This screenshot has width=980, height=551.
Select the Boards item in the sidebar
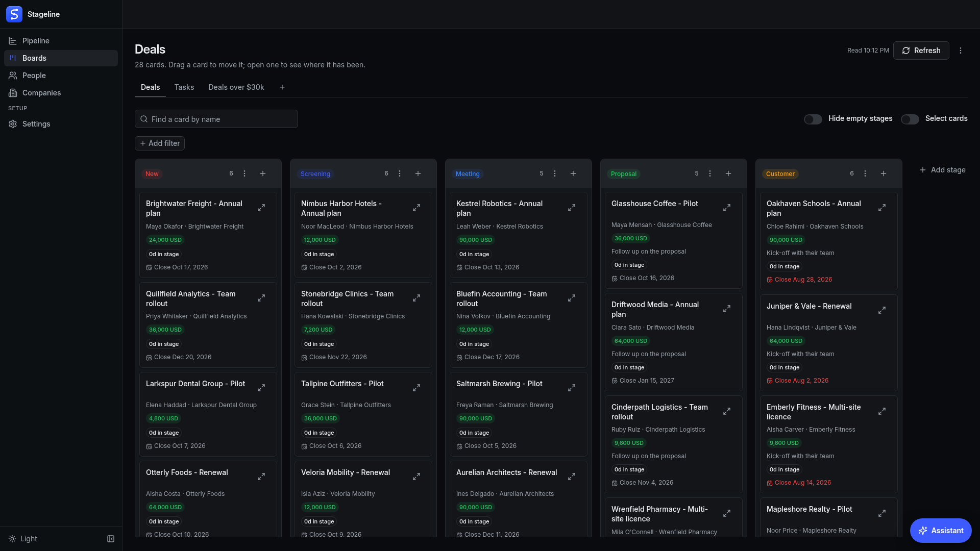[61, 58]
